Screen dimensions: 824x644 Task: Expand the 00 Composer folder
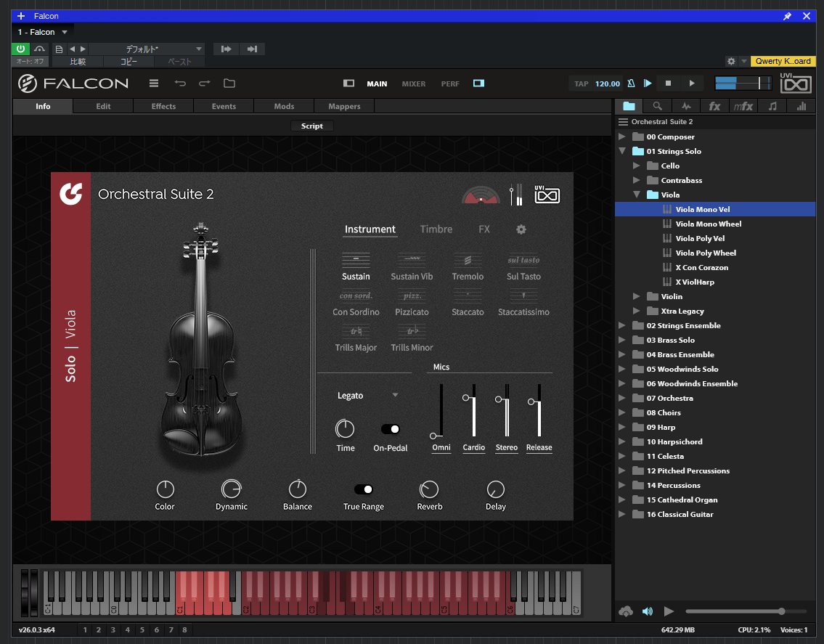621,136
